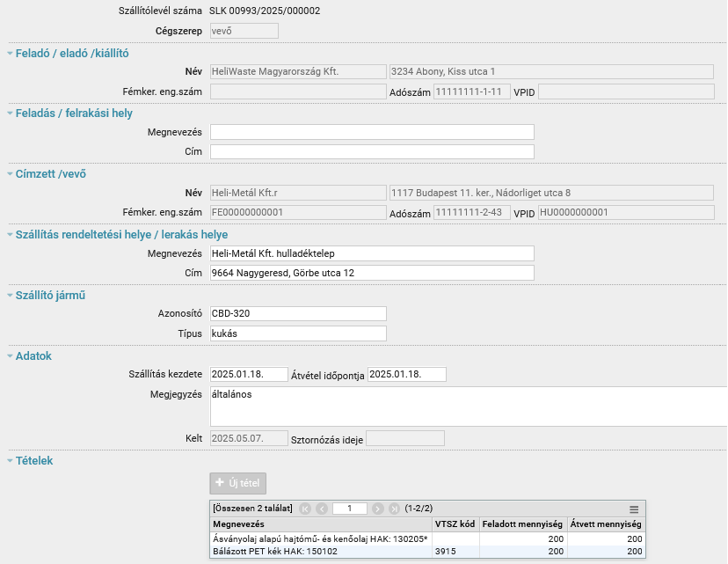Viewport: 728px width, 564px height.
Task: Click sender Adószám field 11111111-1-11
Action: pyautogui.click(x=472, y=92)
